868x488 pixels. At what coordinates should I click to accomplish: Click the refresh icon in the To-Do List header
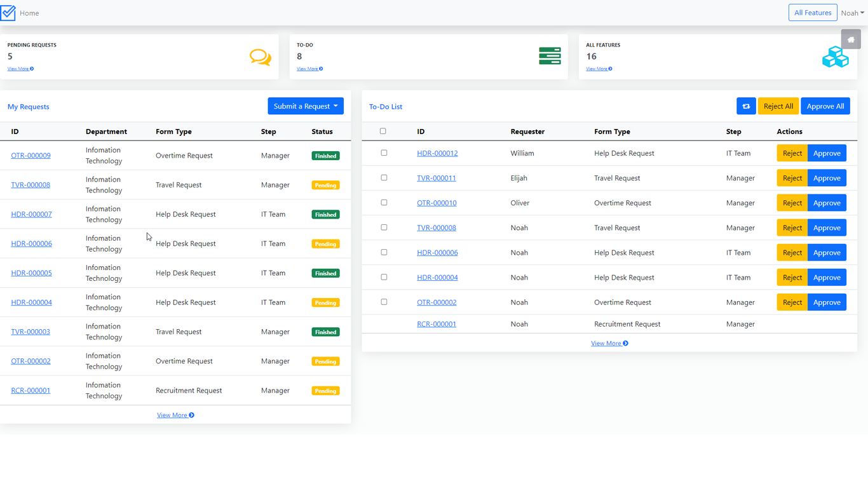(x=746, y=105)
